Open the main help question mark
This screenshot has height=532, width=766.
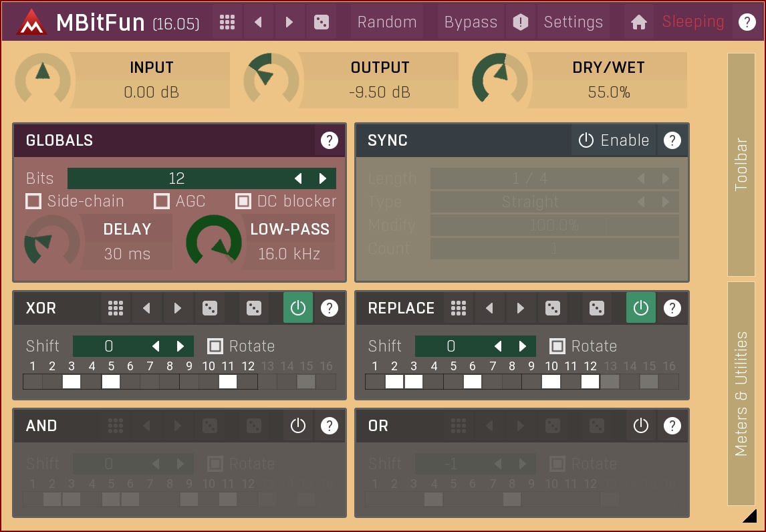[x=747, y=22]
